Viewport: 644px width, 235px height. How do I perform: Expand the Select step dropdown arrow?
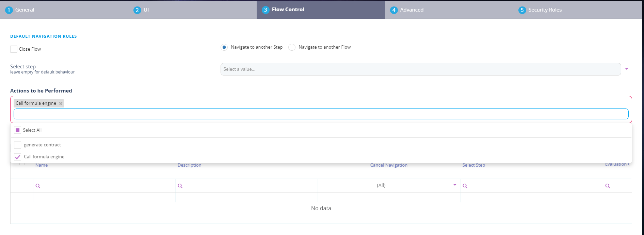point(626,69)
